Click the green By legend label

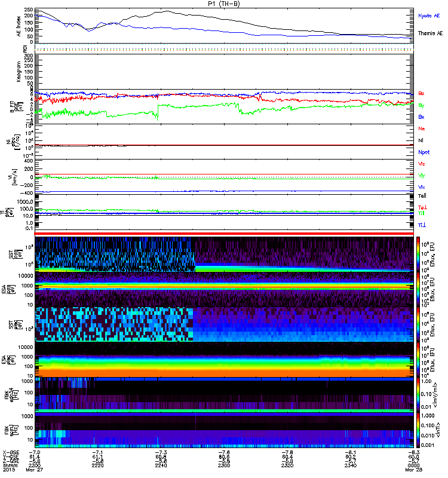pos(421,105)
